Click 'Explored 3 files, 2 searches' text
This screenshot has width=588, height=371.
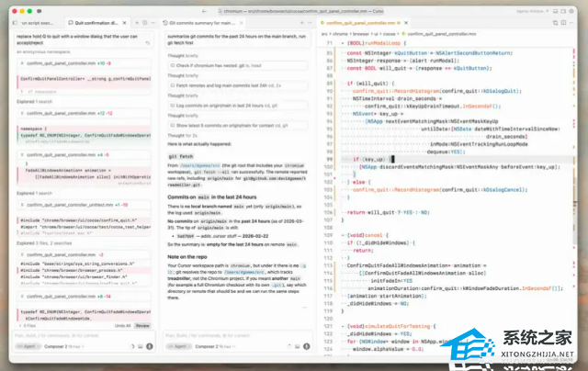[44, 243]
